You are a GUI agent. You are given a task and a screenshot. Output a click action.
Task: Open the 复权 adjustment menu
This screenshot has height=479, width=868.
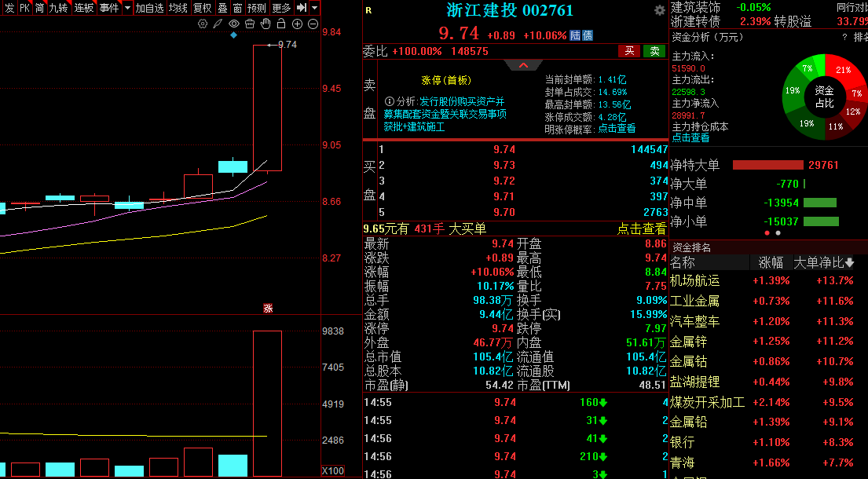203,8
